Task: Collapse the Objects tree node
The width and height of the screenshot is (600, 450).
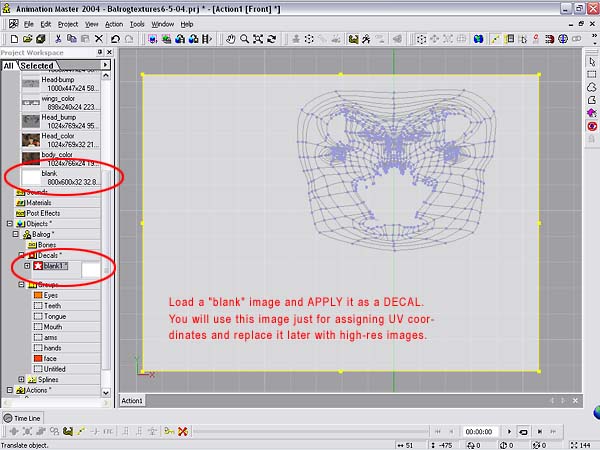Action: pyautogui.click(x=9, y=223)
